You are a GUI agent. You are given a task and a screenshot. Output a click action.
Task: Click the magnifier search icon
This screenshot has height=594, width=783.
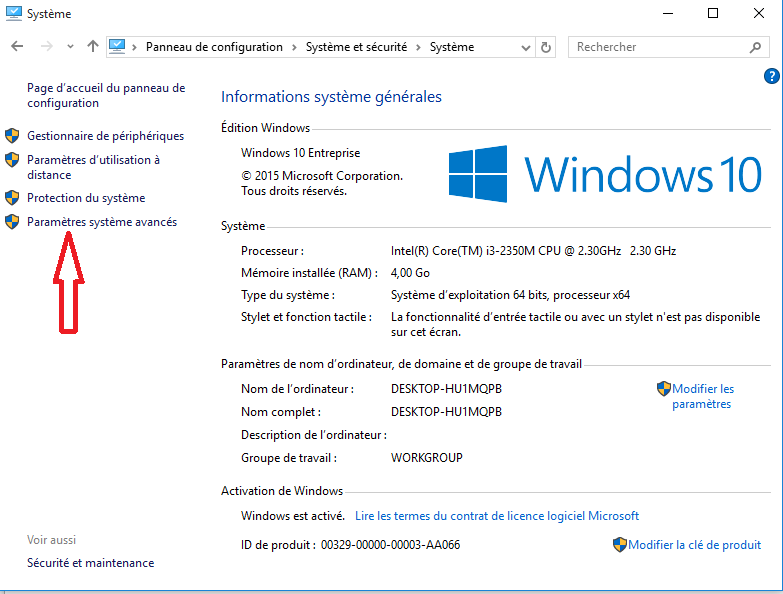pos(756,47)
